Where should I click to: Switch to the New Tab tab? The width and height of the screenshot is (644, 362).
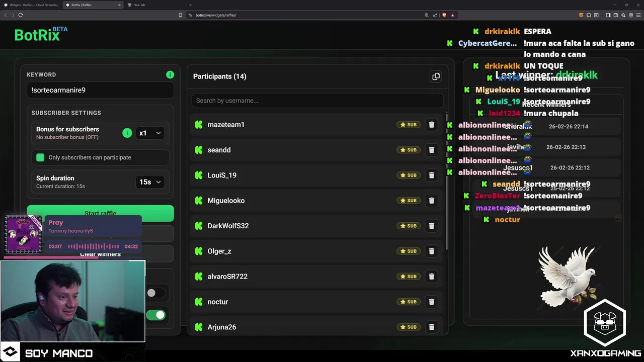153,5
